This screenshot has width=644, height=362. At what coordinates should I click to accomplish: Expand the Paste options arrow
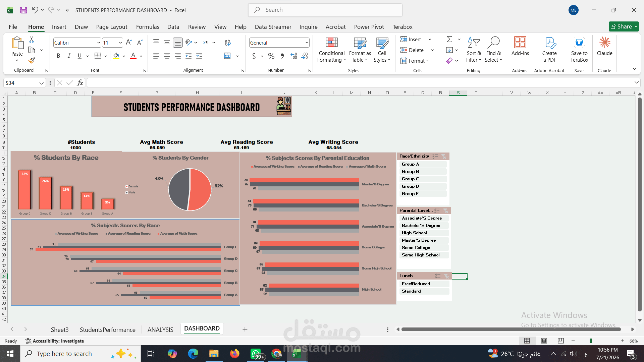(x=17, y=60)
